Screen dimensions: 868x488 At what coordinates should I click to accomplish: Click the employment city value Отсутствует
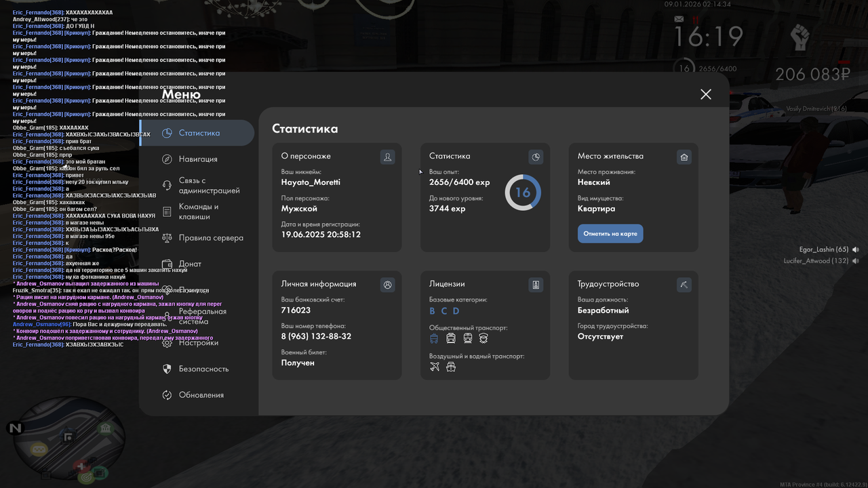click(600, 336)
